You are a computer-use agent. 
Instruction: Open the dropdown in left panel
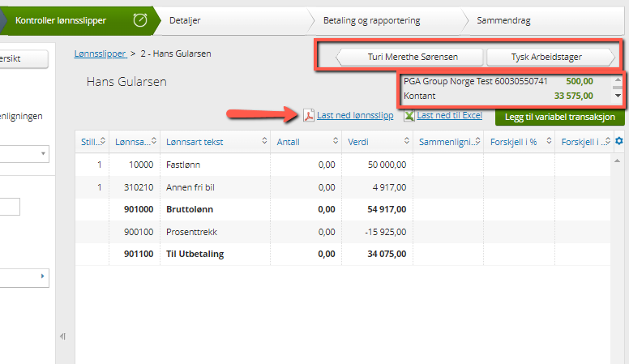pyautogui.click(x=24, y=154)
